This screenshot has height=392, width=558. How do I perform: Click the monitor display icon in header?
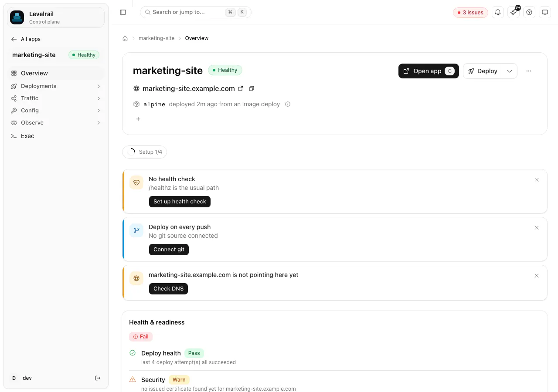545,12
